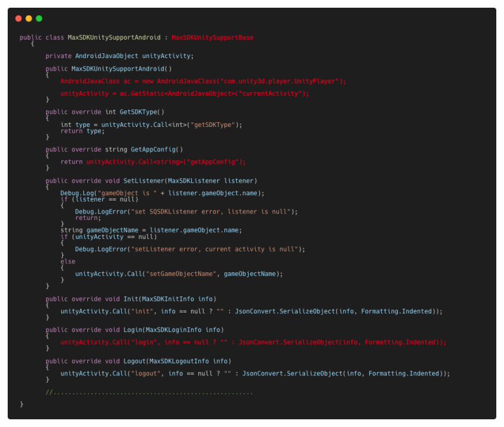This screenshot has height=427, width=504.
Task: Select the red base class MaxSDKUnitySupportBase
Action: 213,37
